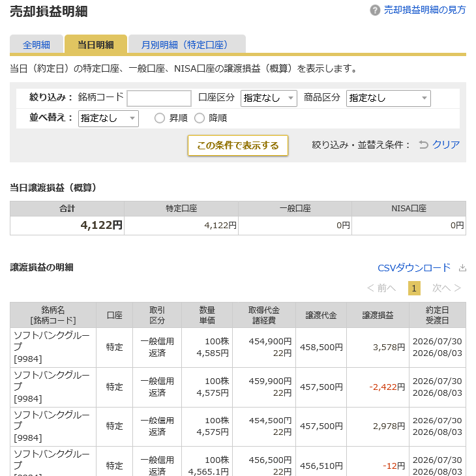476x476 pixels.
Task: Click the 譲渡損益 column header
Action: [x=378, y=315]
